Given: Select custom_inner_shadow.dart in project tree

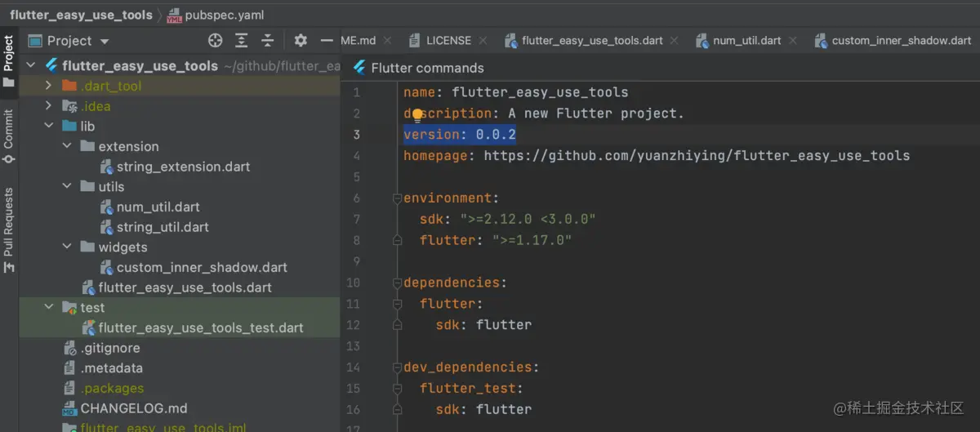Looking at the screenshot, I should (x=202, y=267).
